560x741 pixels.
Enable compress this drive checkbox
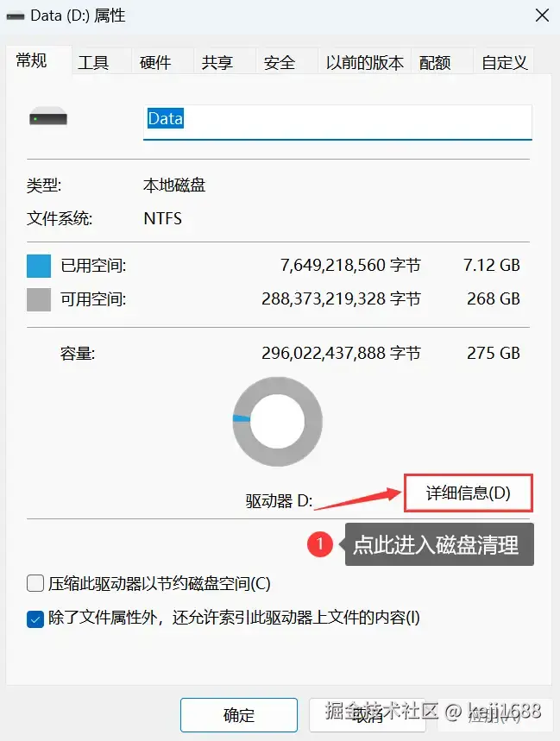tap(35, 584)
